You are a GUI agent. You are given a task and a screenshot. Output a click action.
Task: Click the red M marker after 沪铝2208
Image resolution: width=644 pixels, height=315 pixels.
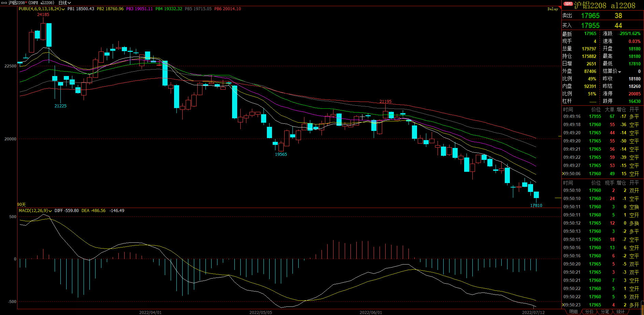tap(26, 2)
